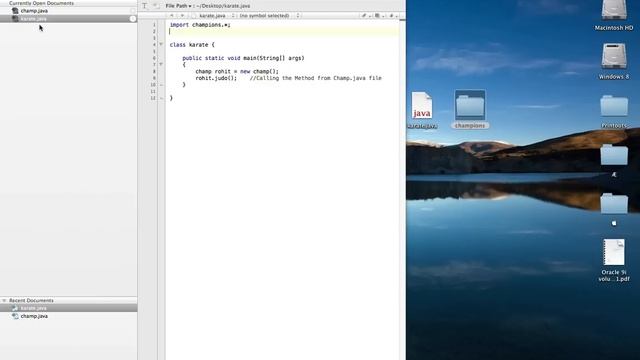Collapse the Recent Documents section
The image size is (640, 360).
click(x=4, y=300)
